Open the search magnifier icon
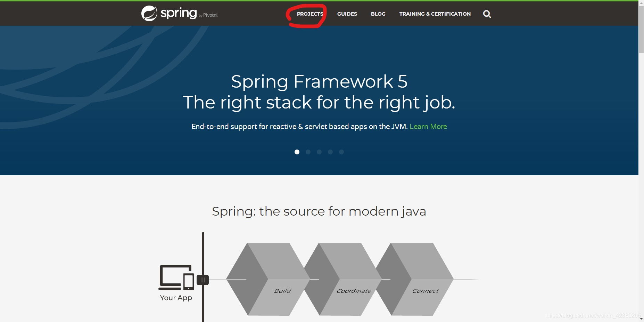The width and height of the screenshot is (644, 322). [x=487, y=14]
